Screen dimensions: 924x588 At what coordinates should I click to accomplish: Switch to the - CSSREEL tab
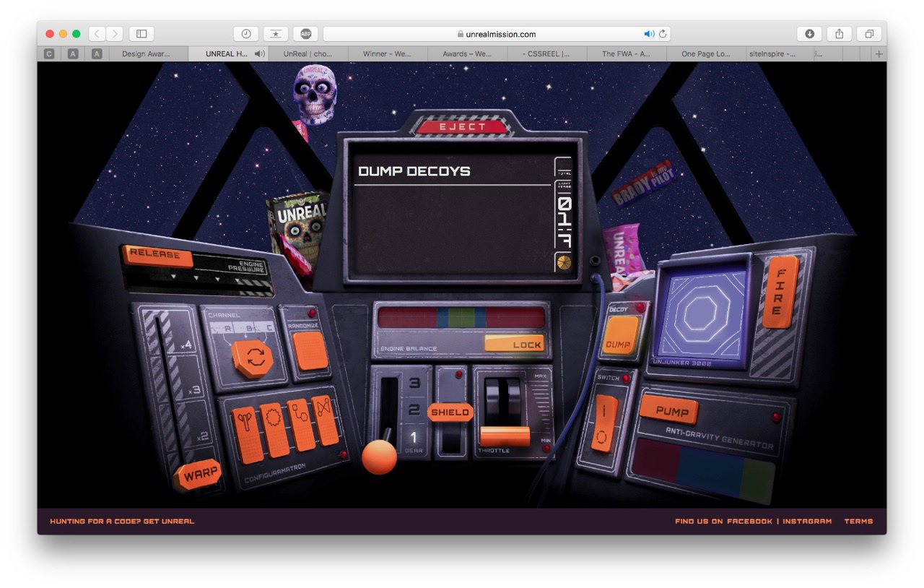click(x=547, y=53)
